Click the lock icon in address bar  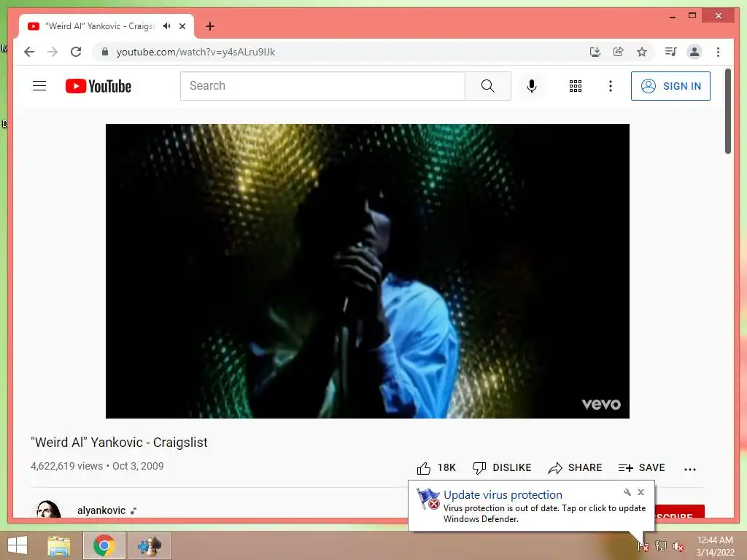tap(105, 52)
